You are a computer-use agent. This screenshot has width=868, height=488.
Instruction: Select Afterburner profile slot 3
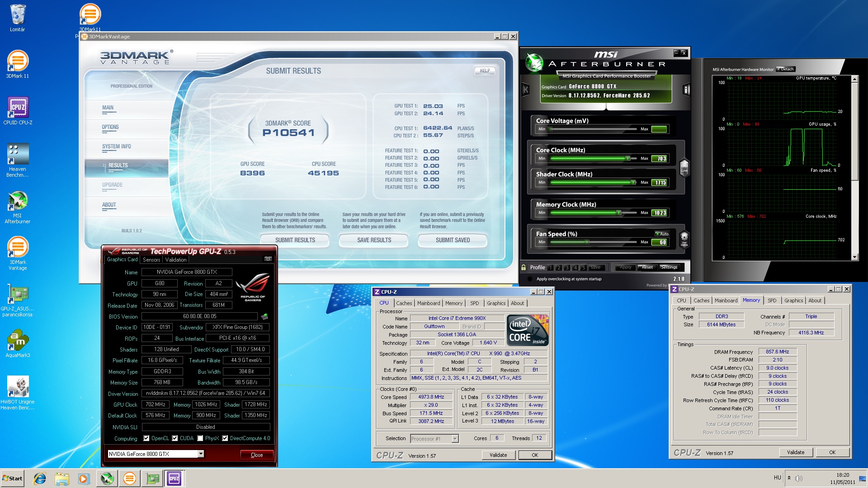[x=567, y=267]
